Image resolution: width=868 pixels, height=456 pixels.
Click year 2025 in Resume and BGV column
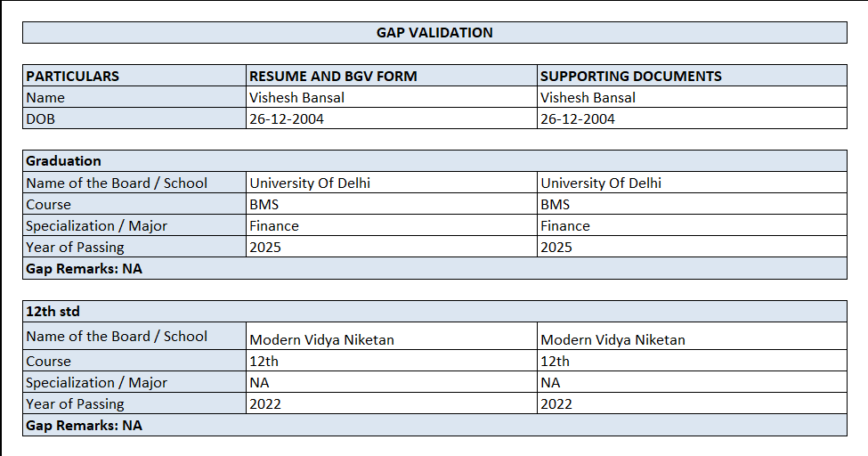265,248
